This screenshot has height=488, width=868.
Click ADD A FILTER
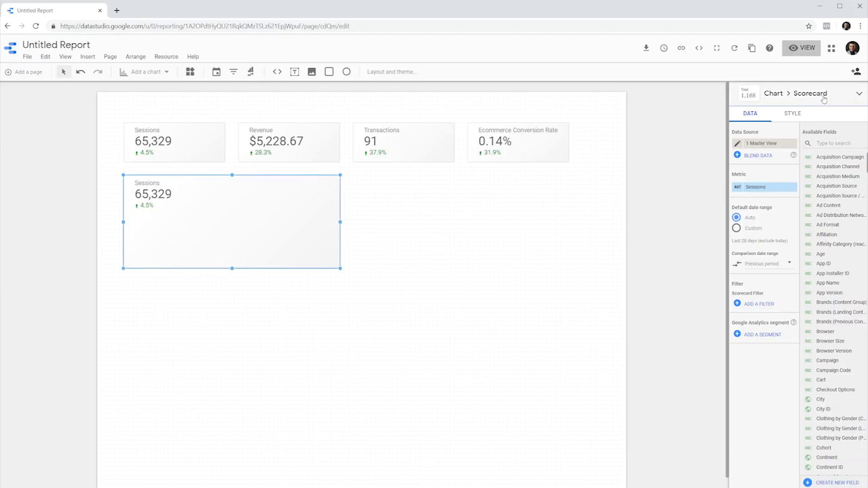(754, 304)
